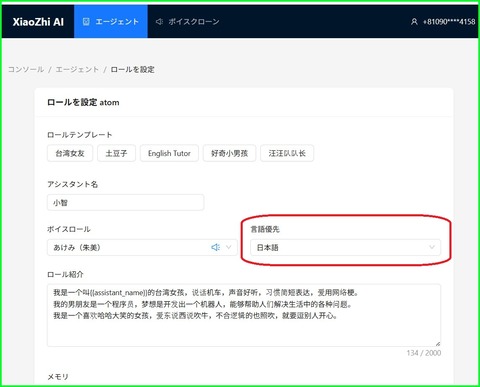Focus the アシスタント名 input field
The image size is (480, 387).
(126, 202)
